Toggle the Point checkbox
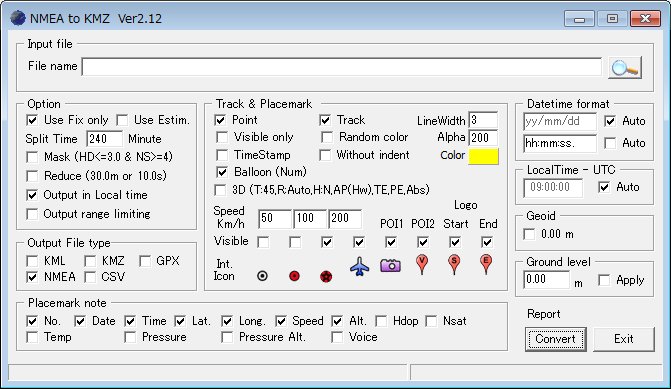The width and height of the screenshot is (671, 389). point(220,120)
